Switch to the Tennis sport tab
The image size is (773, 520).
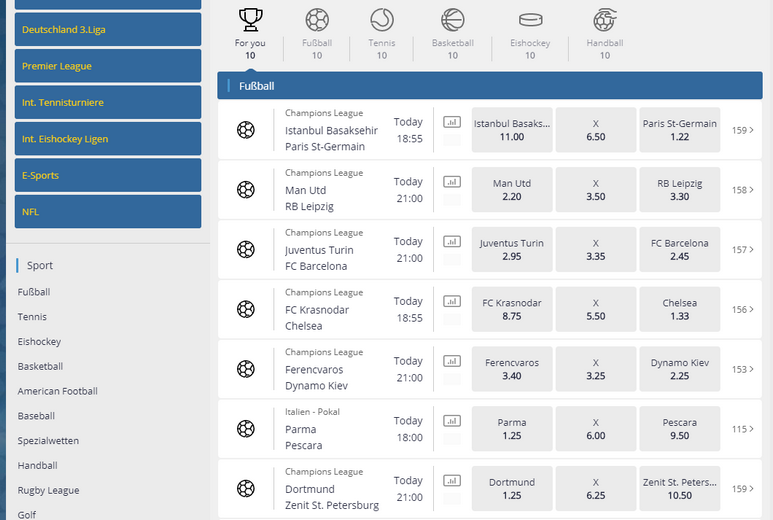coord(382,34)
